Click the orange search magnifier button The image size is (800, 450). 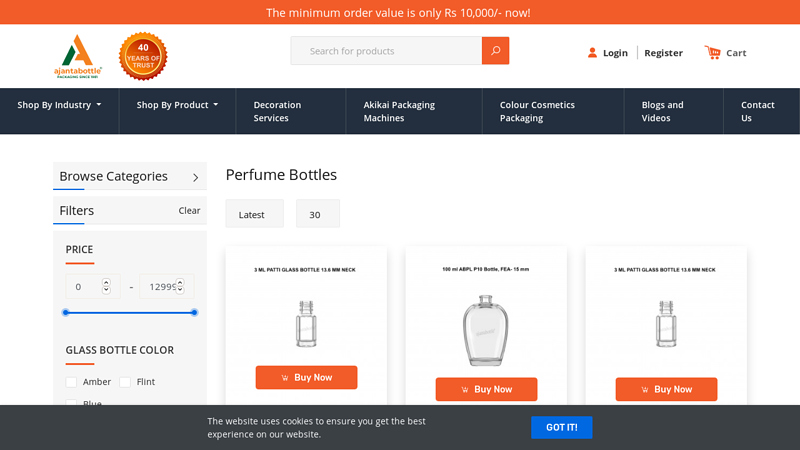pos(495,51)
